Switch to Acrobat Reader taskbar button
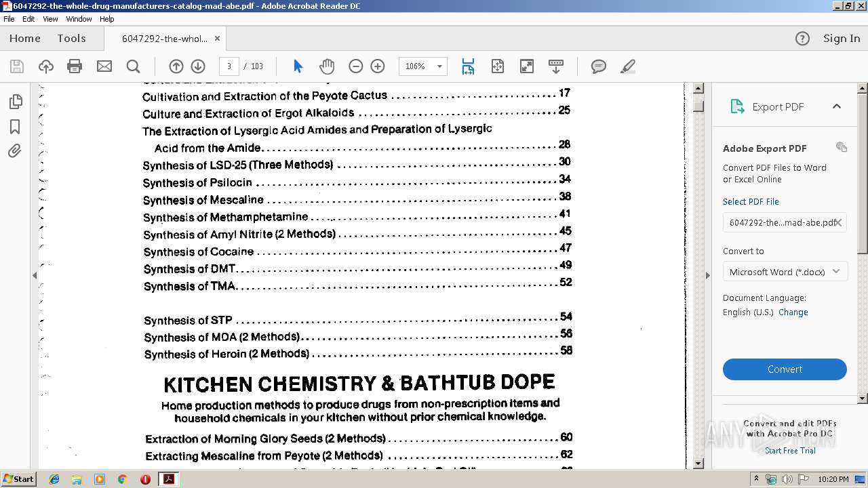Viewport: 868px width, 488px height. pos(168,479)
